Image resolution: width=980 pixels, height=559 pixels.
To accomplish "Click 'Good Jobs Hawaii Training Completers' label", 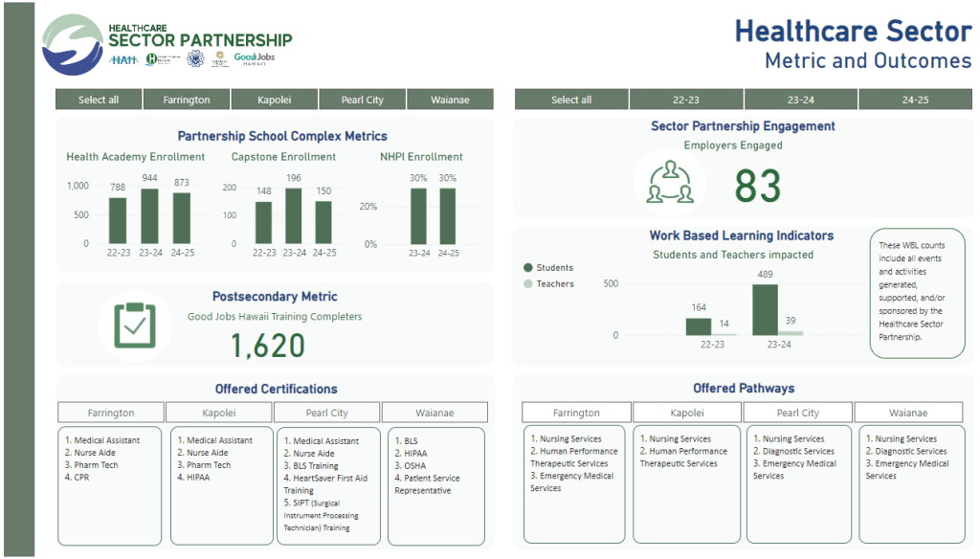I will [275, 317].
